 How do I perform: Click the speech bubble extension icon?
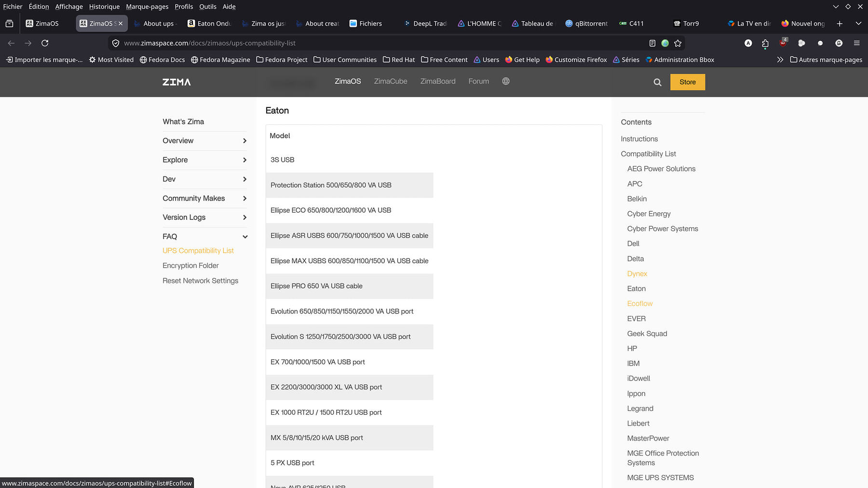[x=820, y=43]
